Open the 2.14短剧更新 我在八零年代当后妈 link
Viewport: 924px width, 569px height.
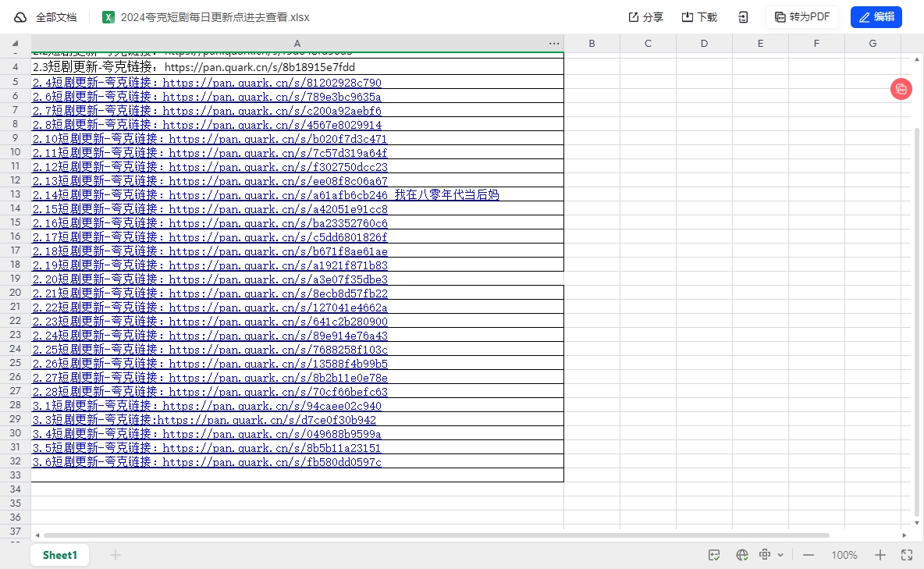pos(266,195)
